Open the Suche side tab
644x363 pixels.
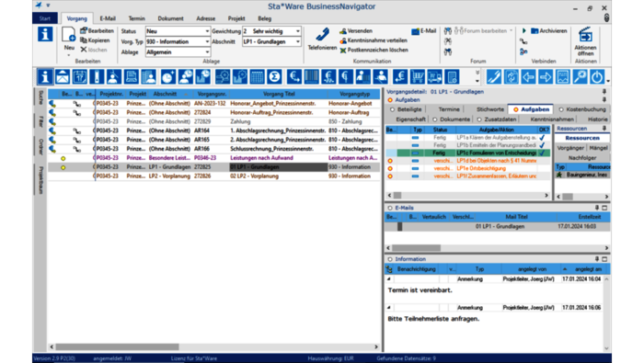[x=40, y=98]
